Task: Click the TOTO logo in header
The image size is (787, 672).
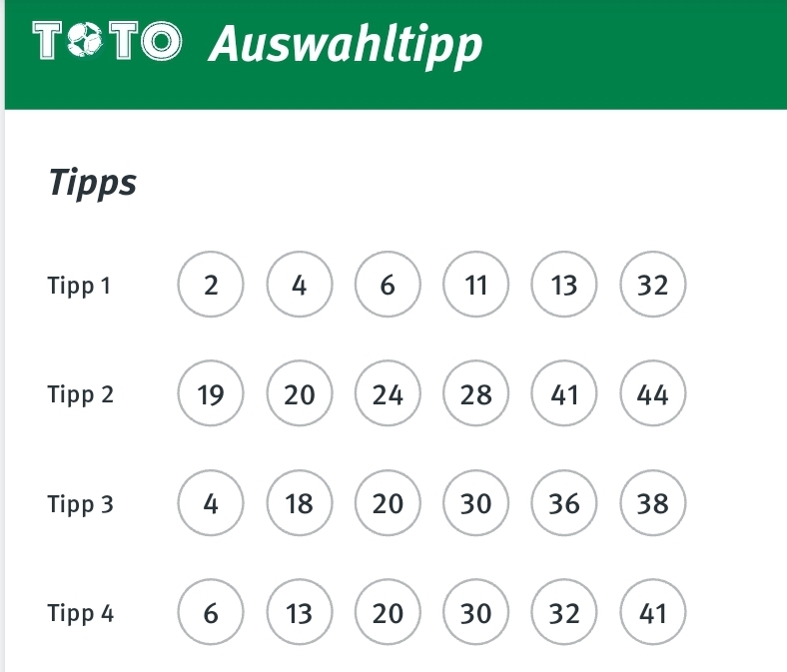Action: (107, 41)
